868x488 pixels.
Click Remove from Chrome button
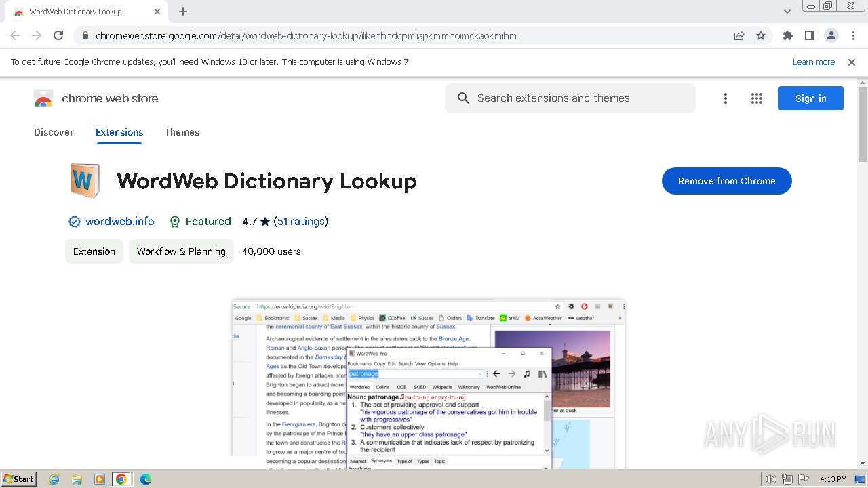coord(727,181)
